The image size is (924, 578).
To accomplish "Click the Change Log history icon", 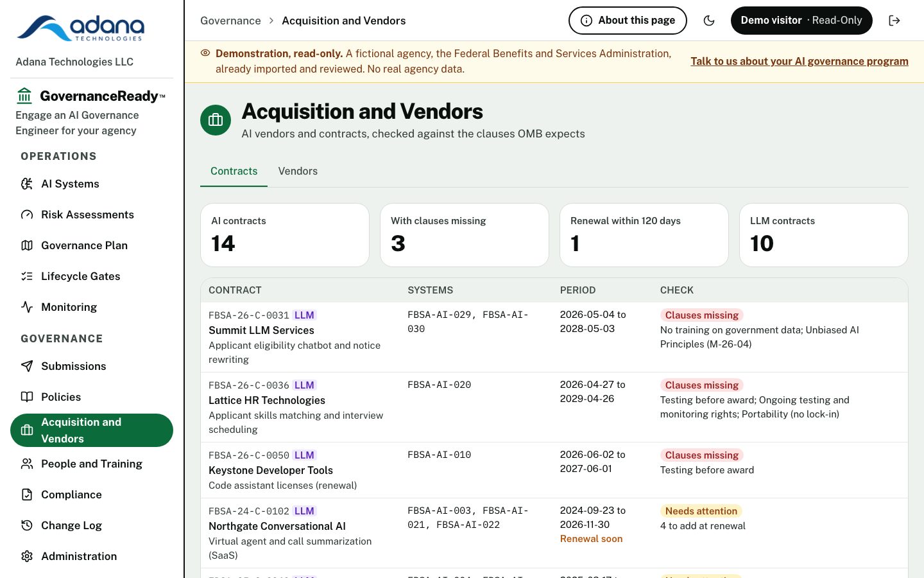I will (x=27, y=525).
